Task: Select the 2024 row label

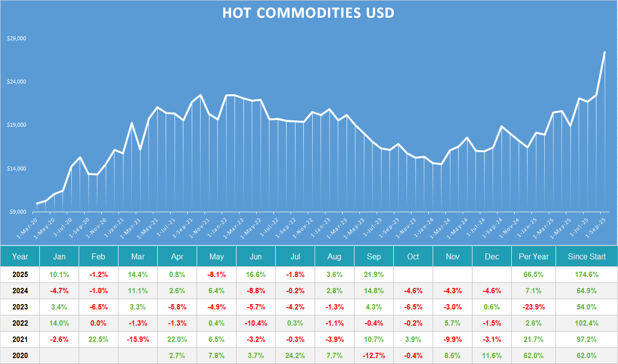Action: [20, 291]
